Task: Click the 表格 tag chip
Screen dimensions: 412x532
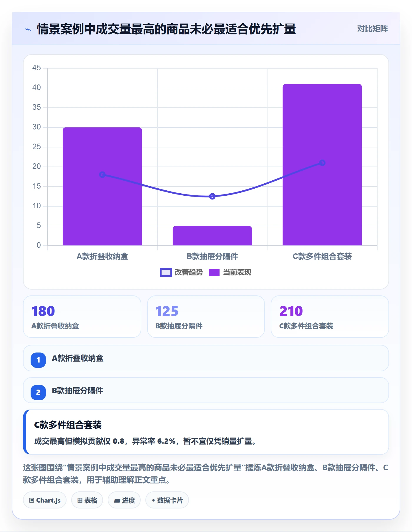Action: (x=87, y=500)
